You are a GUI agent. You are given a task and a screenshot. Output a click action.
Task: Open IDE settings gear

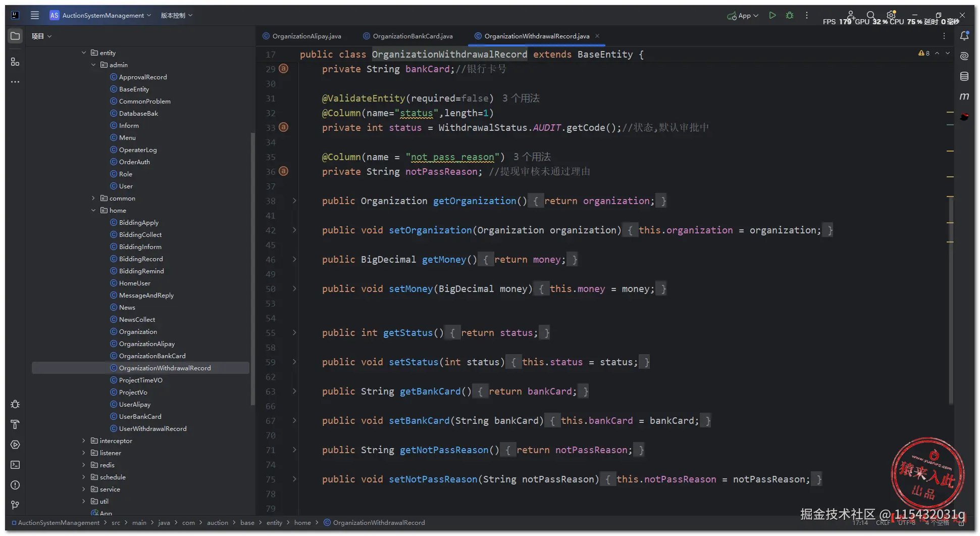[891, 15]
